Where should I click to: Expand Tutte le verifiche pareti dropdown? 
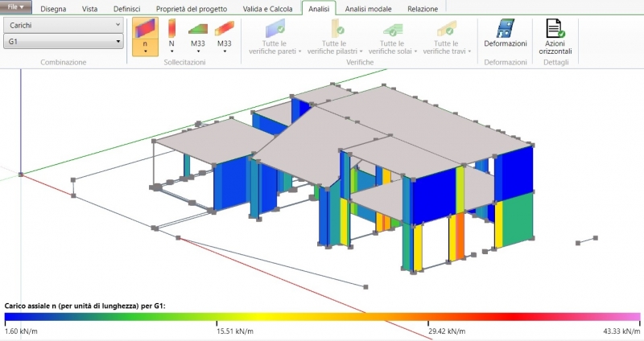(299, 51)
